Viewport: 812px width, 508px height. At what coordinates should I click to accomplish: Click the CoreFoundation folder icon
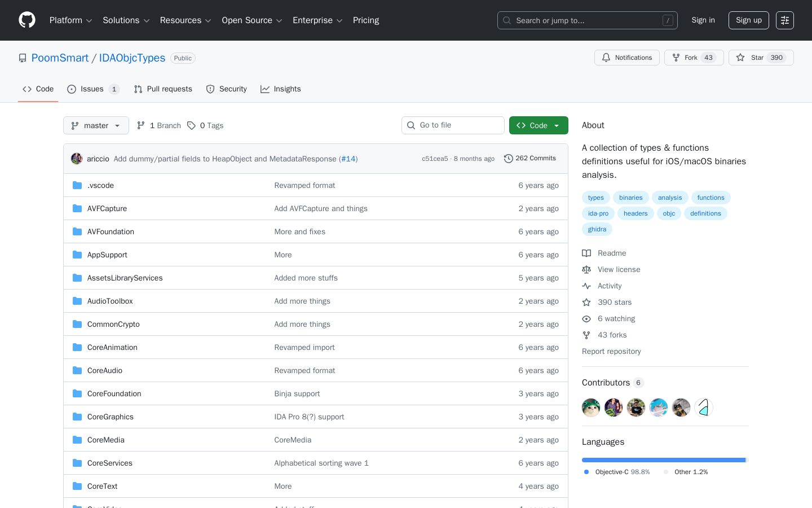click(x=77, y=393)
